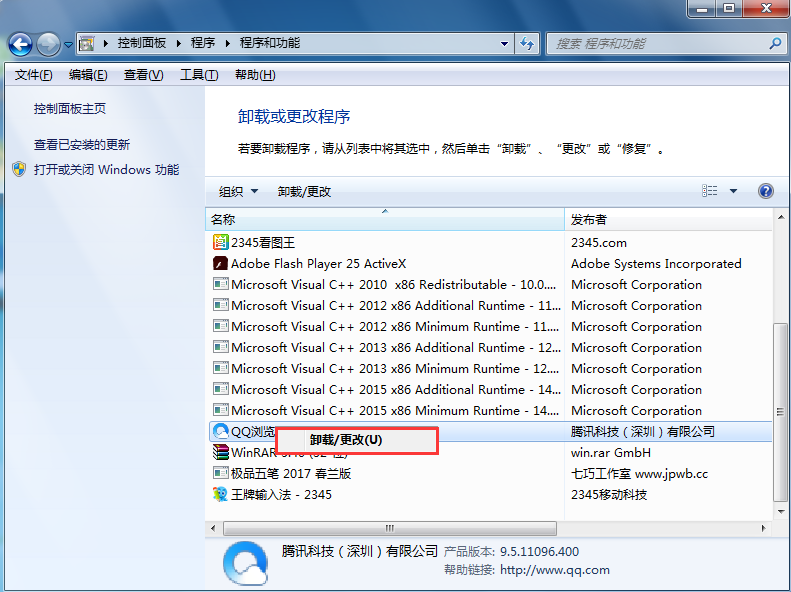Open the 编辑(E) menu
The image size is (791, 592).
point(88,75)
